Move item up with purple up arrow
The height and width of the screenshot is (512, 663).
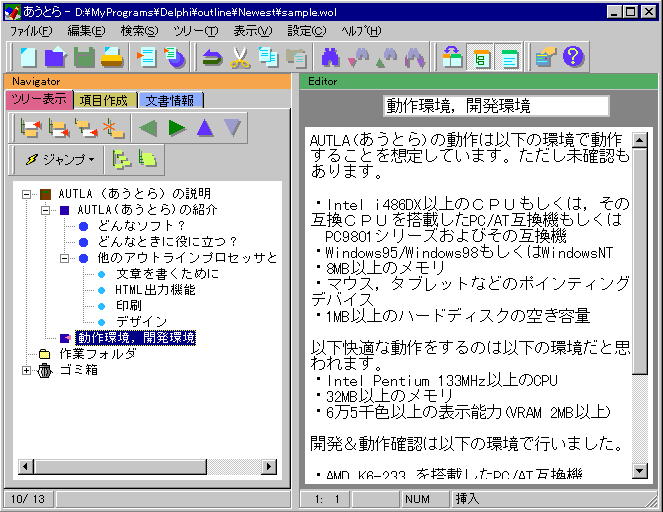[x=205, y=128]
